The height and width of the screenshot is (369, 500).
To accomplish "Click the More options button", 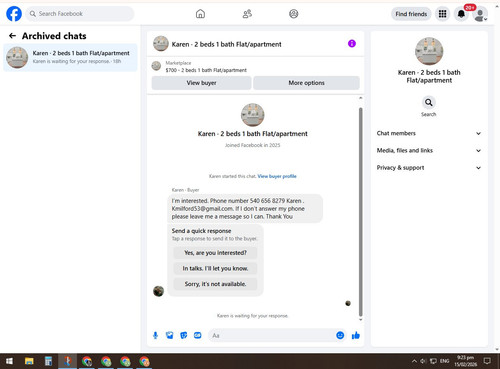I will (x=306, y=83).
